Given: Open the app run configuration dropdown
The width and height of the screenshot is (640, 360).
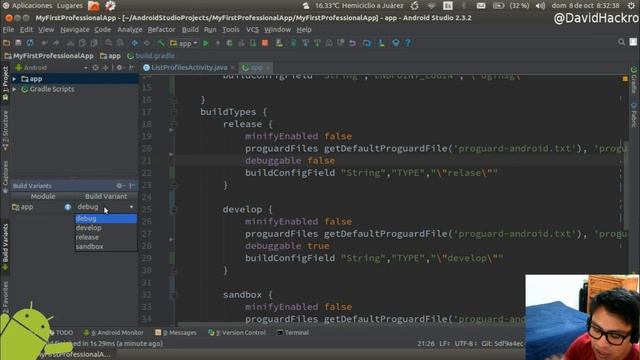Looking at the screenshot, I should click(184, 43).
